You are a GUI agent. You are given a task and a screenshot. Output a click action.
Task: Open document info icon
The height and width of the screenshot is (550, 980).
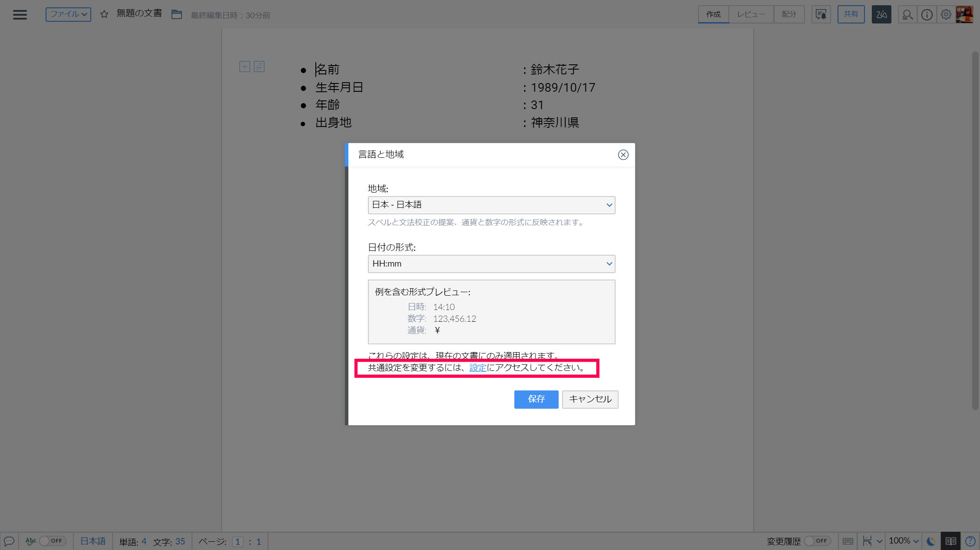point(927,15)
